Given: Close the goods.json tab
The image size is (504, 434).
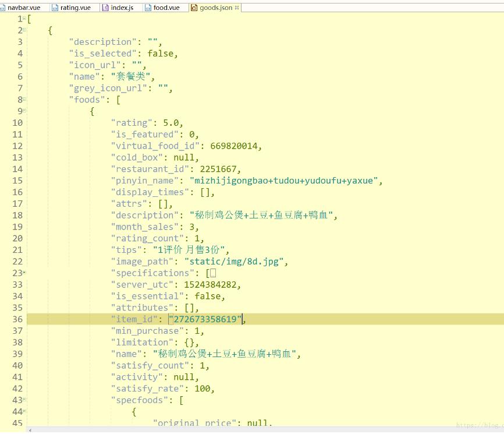Looking at the screenshot, I should (x=237, y=8).
